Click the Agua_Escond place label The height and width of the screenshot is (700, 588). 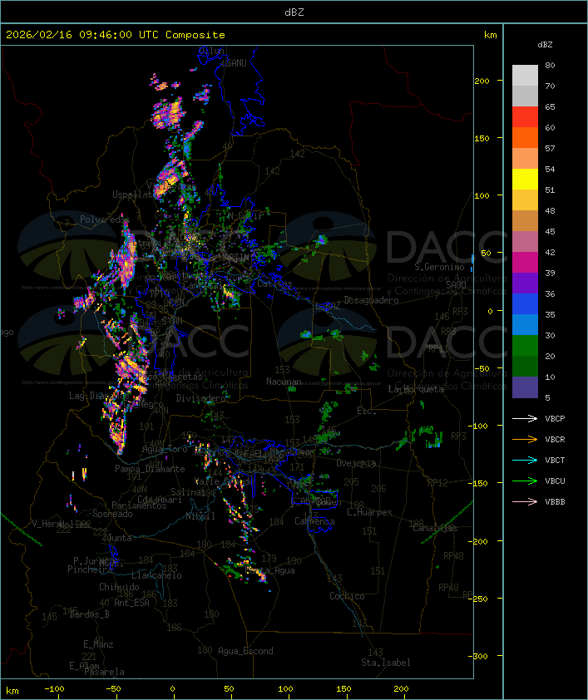(x=245, y=651)
